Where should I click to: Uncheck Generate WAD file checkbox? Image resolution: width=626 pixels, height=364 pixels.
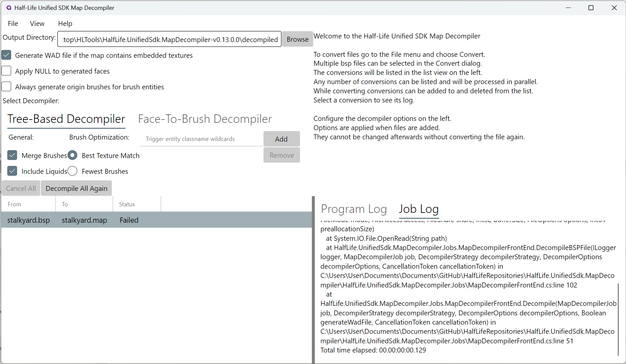click(x=7, y=55)
